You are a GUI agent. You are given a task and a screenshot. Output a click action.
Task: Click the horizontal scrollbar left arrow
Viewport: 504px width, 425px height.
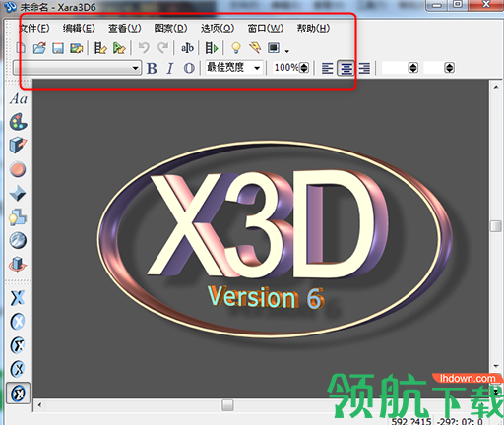tap(39, 405)
